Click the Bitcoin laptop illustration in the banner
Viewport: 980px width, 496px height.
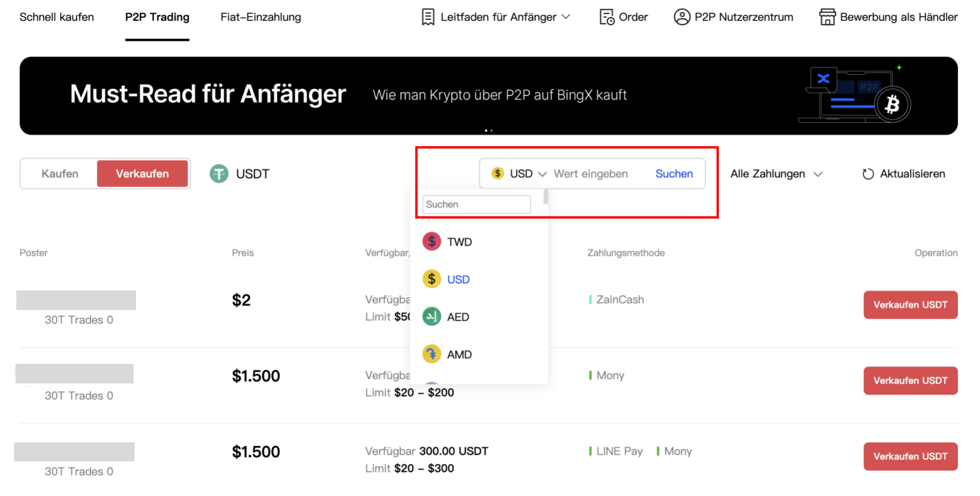tap(855, 95)
